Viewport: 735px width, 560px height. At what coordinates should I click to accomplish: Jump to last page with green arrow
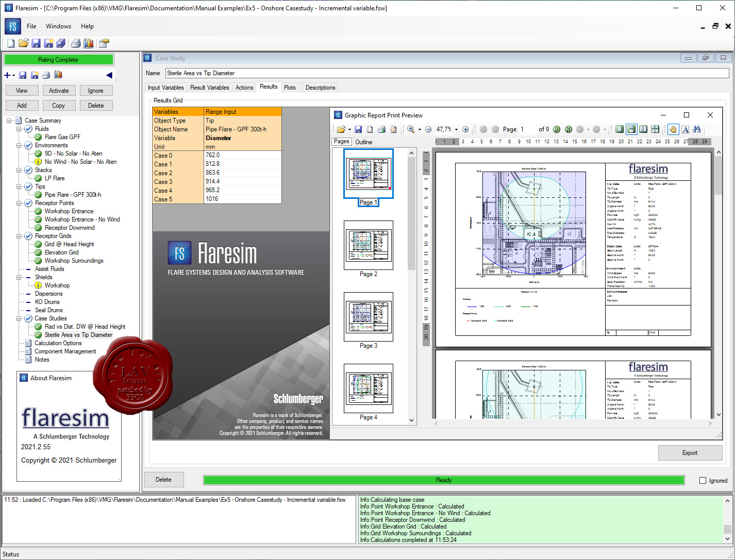pos(569,129)
